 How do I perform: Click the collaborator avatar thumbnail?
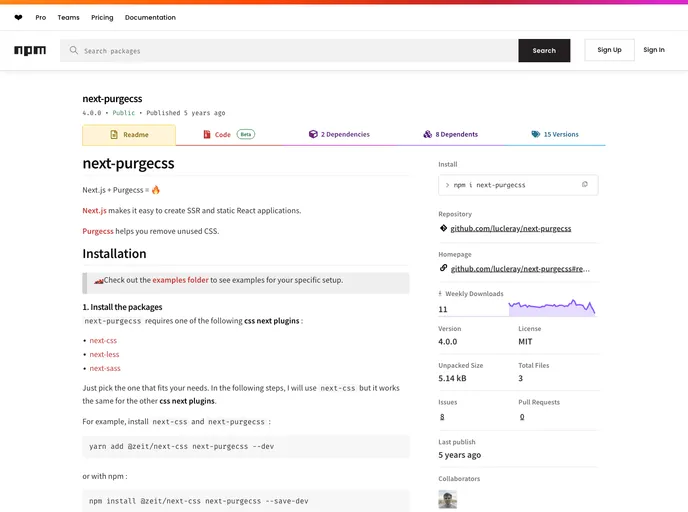tap(448, 499)
